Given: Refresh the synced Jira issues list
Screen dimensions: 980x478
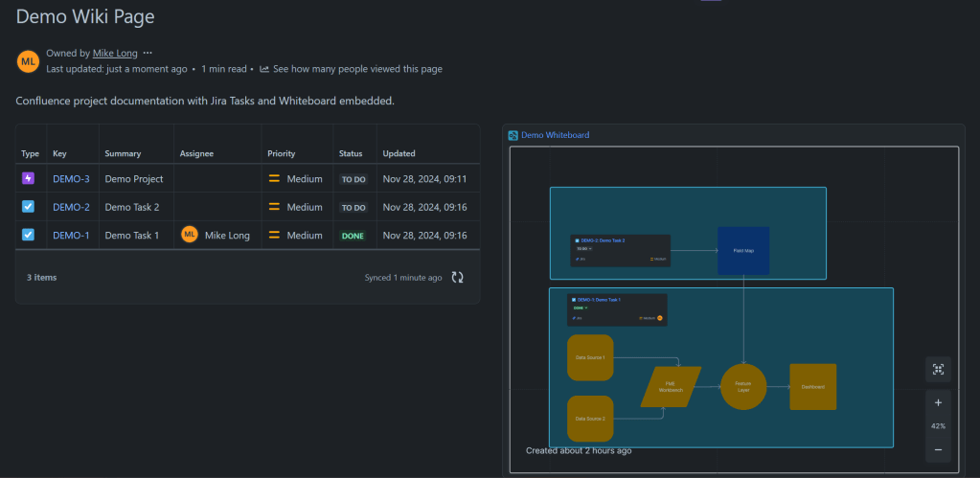Looking at the screenshot, I should pos(458,278).
